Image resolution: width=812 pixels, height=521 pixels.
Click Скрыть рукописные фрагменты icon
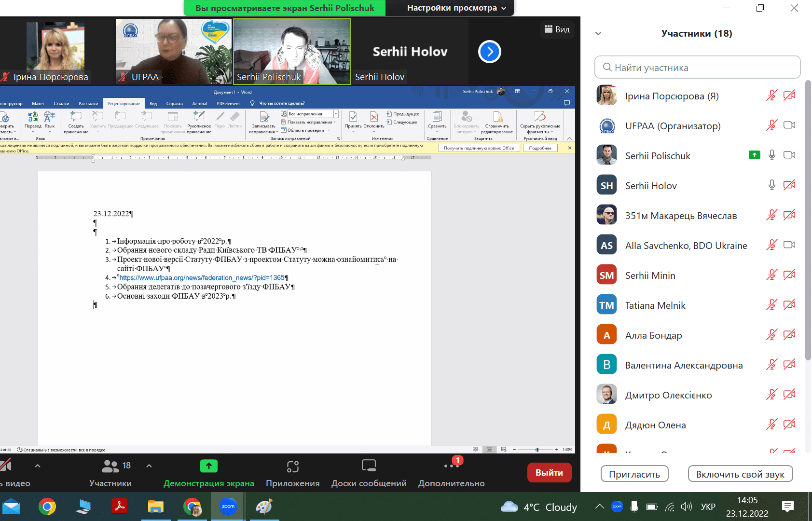(540, 116)
